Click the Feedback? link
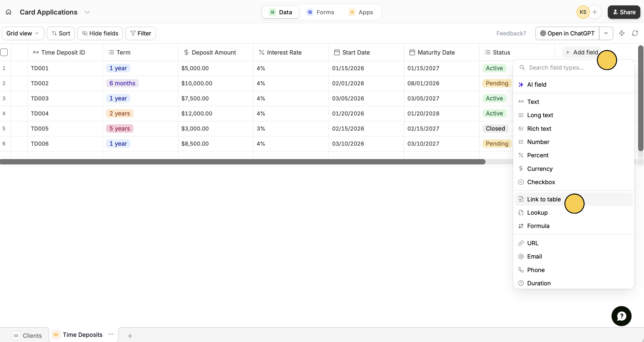 511,33
